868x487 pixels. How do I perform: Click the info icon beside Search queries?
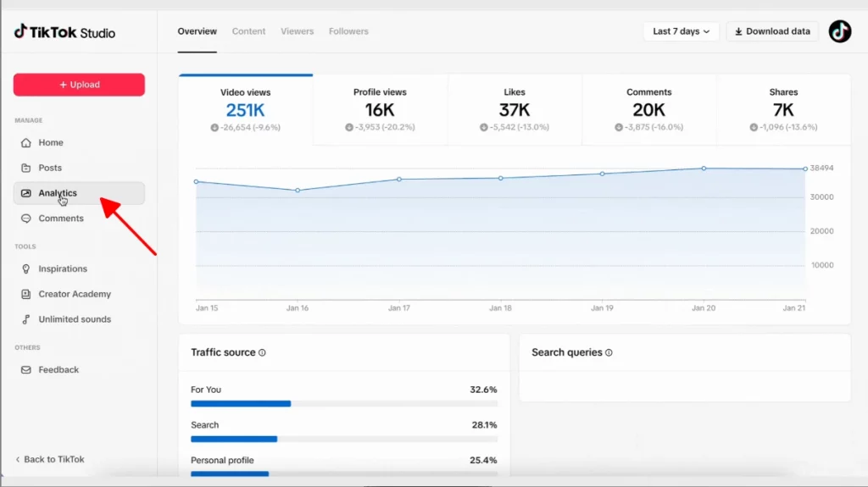609,352
